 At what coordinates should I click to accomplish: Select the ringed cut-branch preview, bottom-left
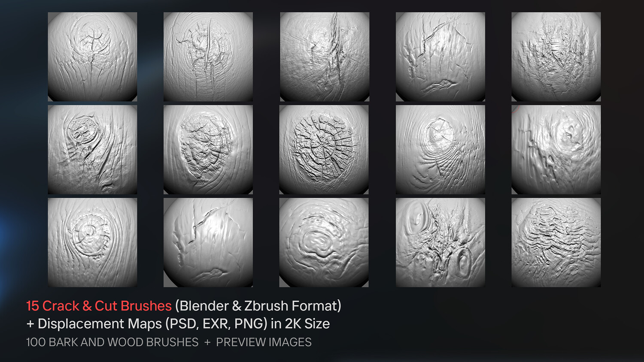click(x=92, y=242)
